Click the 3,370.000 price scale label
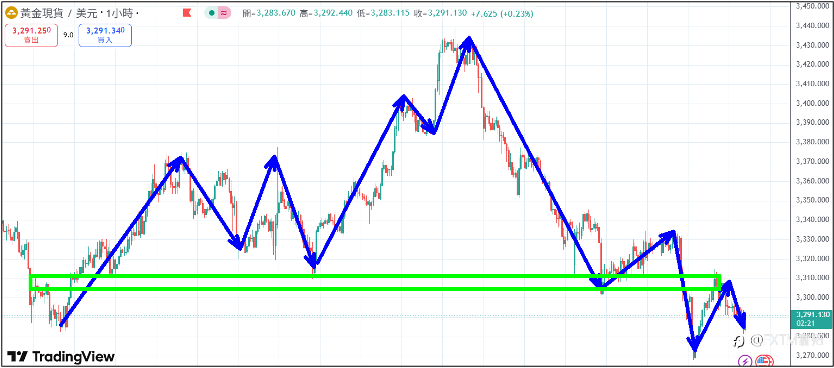 click(812, 162)
